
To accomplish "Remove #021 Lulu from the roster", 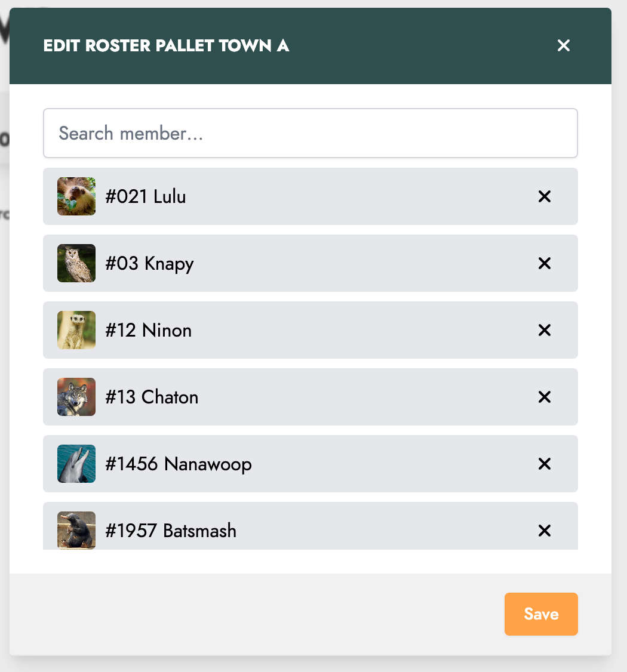I will click(x=544, y=196).
